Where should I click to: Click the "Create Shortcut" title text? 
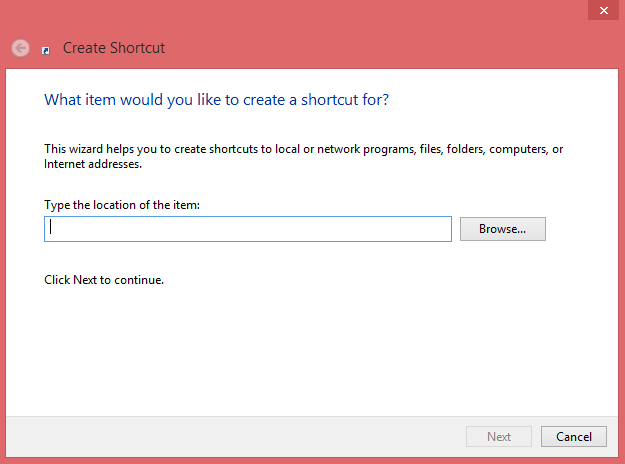[113, 47]
